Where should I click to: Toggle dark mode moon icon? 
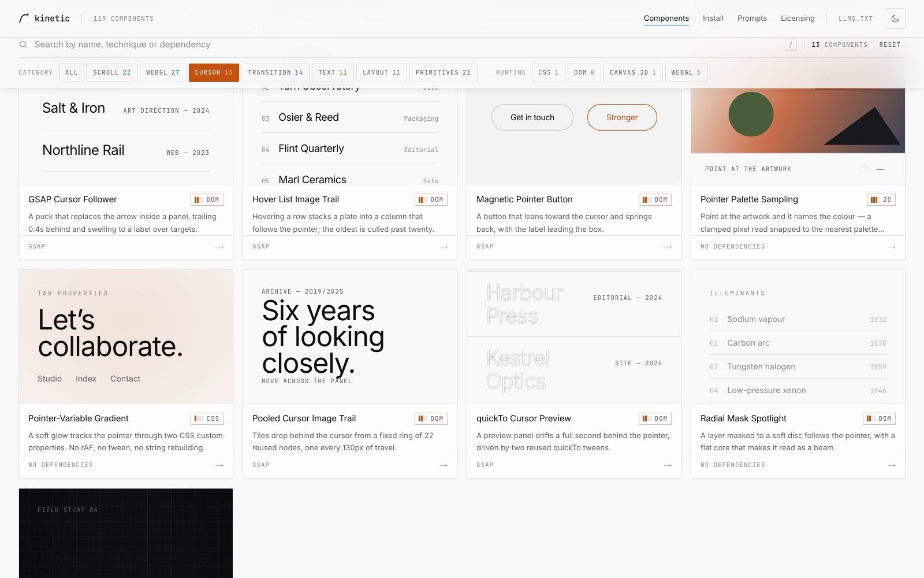[x=895, y=18]
